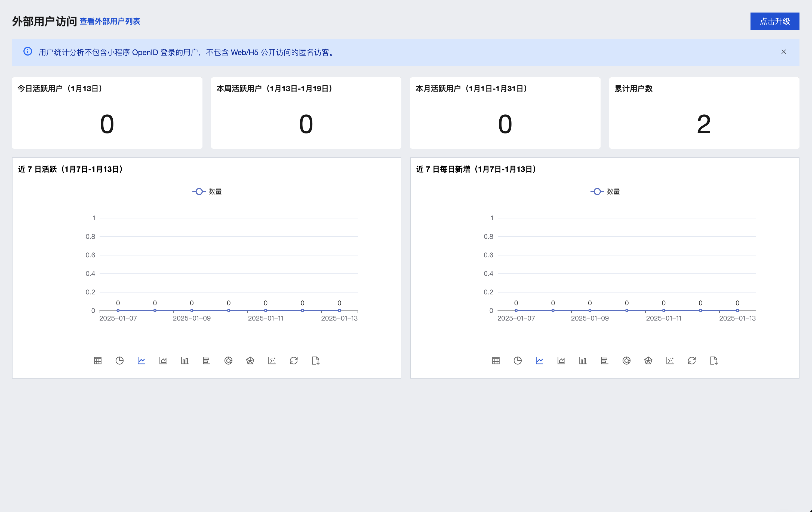Download the 近 7 日活跃 chart file

point(316,361)
